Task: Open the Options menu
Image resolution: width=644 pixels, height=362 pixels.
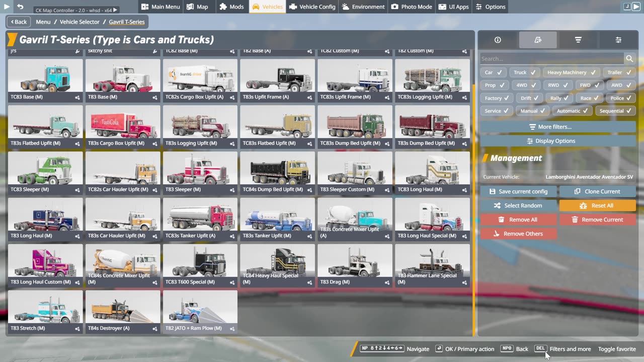Action: 490,7
